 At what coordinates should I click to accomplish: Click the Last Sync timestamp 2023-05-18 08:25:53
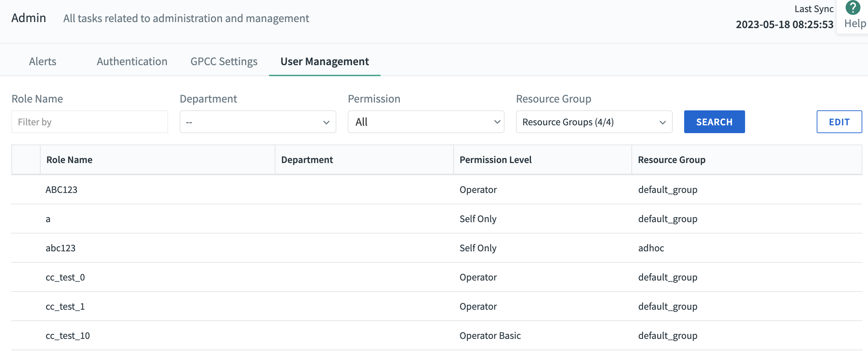[785, 25]
